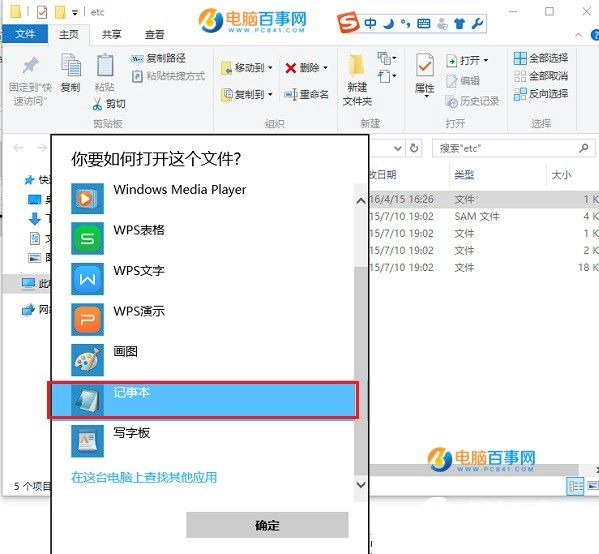Viewport: 599px width, 554px height.
Task: Choose Windows Media Player from the list
Action: tap(202, 198)
